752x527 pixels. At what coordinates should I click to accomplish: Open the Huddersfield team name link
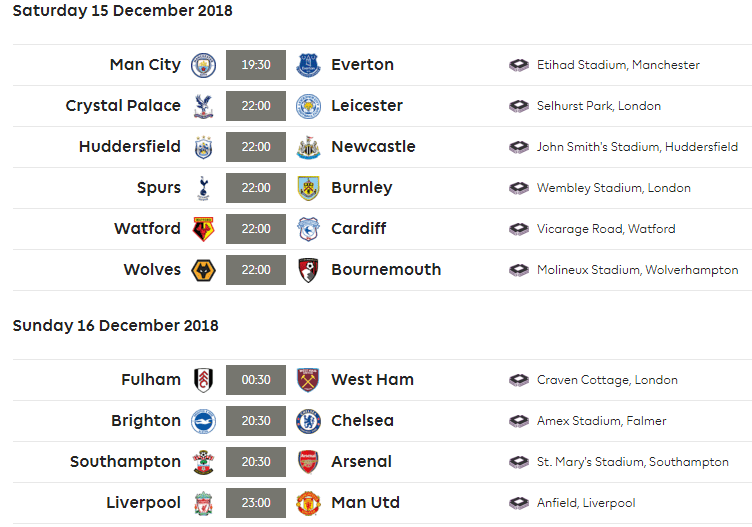tap(130, 146)
